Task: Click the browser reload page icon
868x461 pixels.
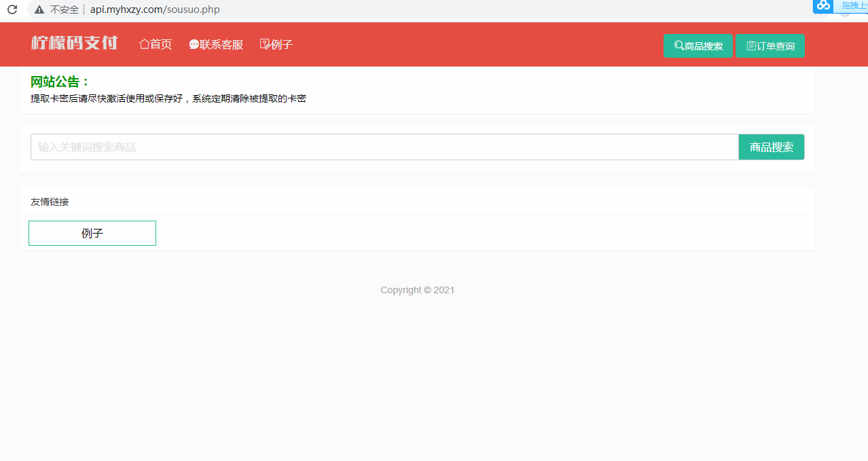Action: 12,10
